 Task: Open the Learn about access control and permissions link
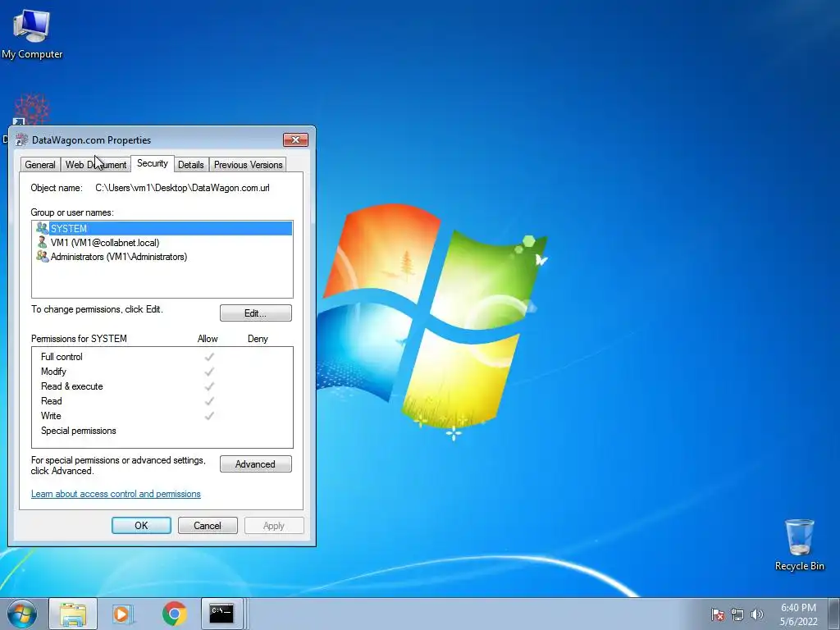pos(116,494)
